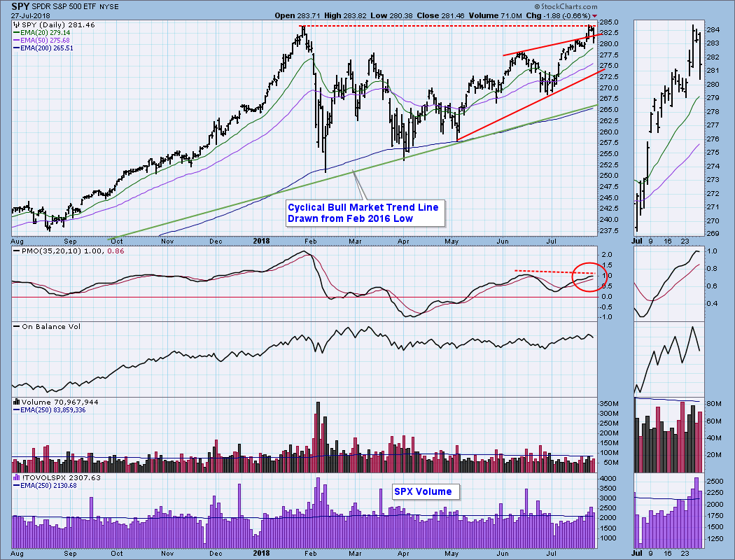Click the High 283.82 value in header
The image size is (735, 560).
click(x=346, y=15)
